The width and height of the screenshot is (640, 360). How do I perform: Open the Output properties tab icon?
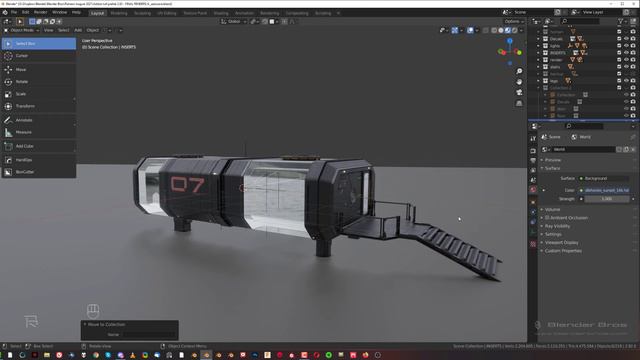[533, 160]
